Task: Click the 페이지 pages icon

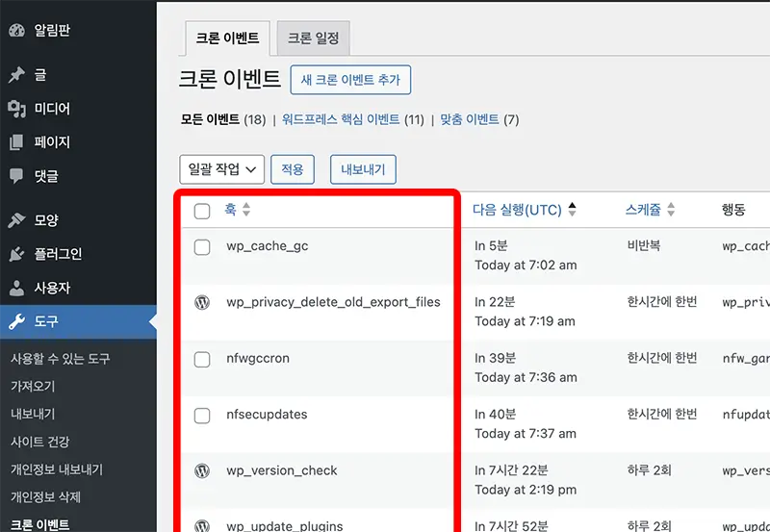Action: point(16,142)
